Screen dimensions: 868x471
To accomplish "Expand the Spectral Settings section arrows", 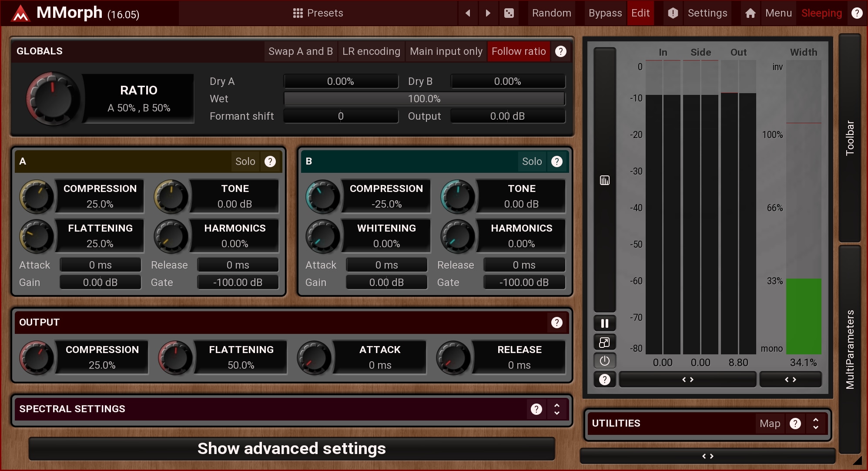I will point(556,409).
